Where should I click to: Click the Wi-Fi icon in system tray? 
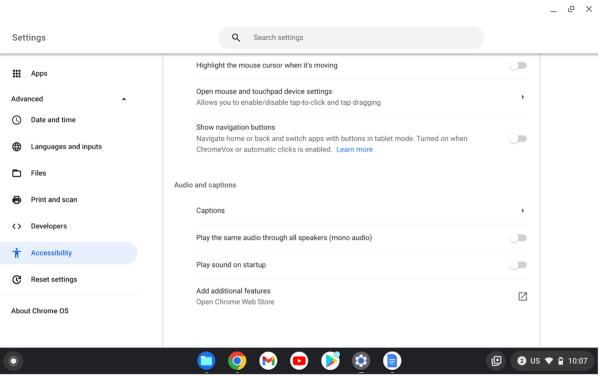click(x=549, y=361)
